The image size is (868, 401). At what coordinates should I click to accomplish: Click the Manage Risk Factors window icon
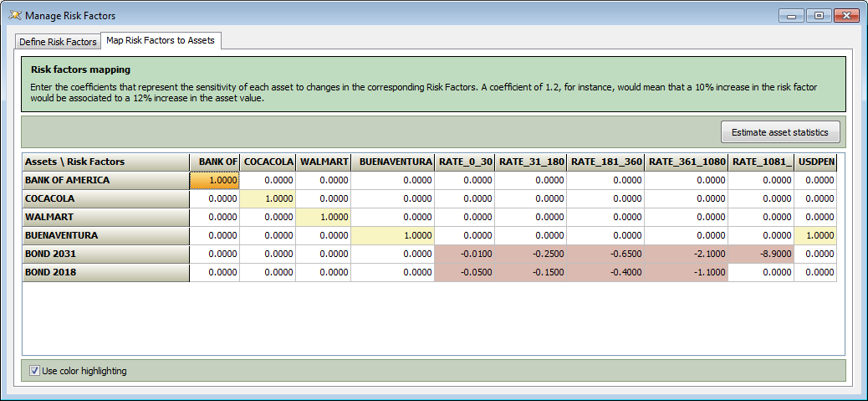click(15, 16)
